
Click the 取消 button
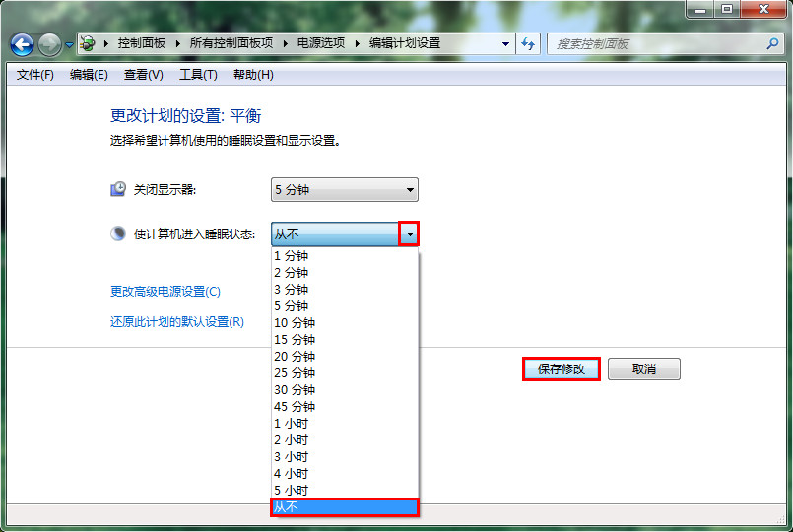(643, 369)
